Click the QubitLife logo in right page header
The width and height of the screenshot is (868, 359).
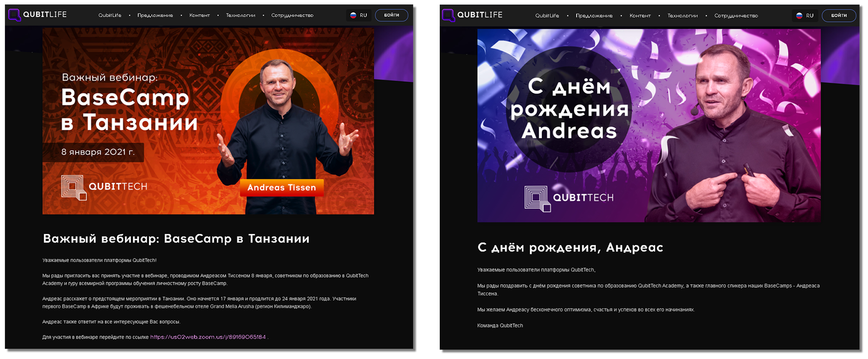pos(472,15)
